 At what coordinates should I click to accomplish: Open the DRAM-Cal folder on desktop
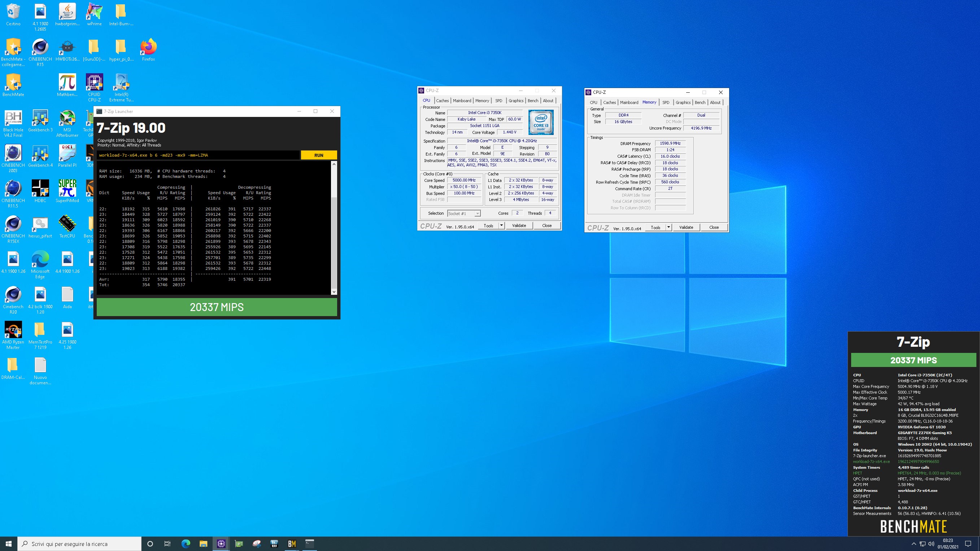pos(13,368)
